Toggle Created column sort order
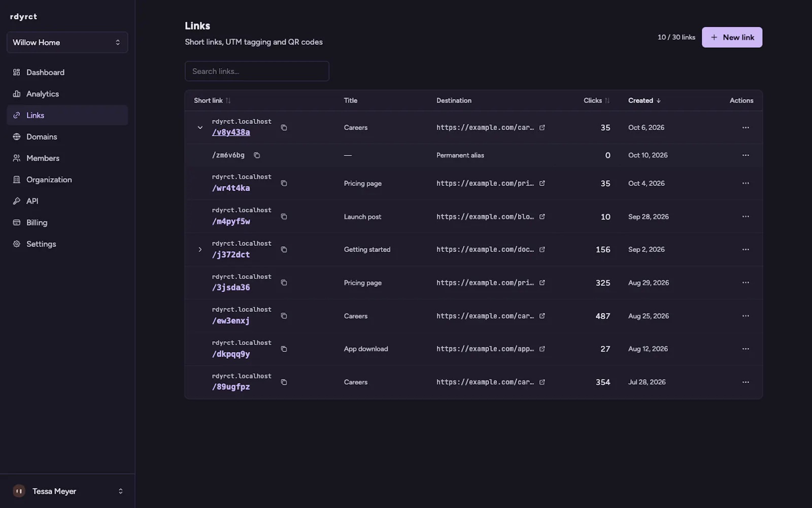The width and height of the screenshot is (812, 508). (645, 101)
